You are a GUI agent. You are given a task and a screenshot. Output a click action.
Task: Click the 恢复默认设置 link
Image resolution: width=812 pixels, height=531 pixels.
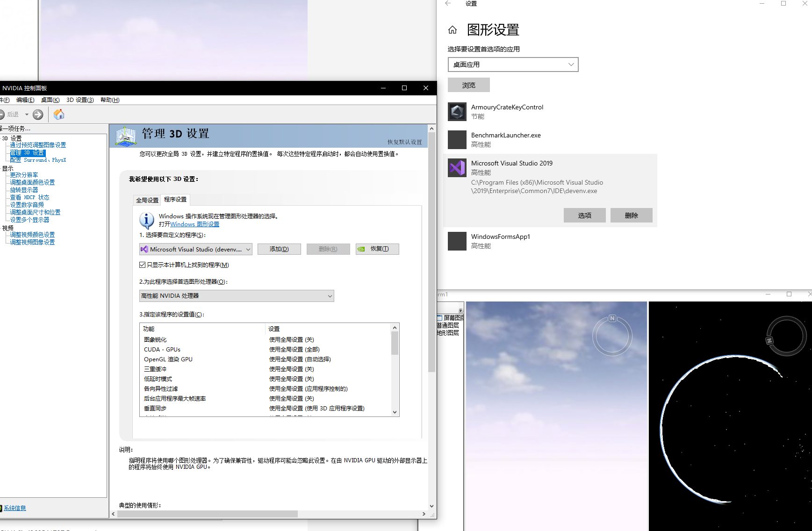tap(404, 142)
